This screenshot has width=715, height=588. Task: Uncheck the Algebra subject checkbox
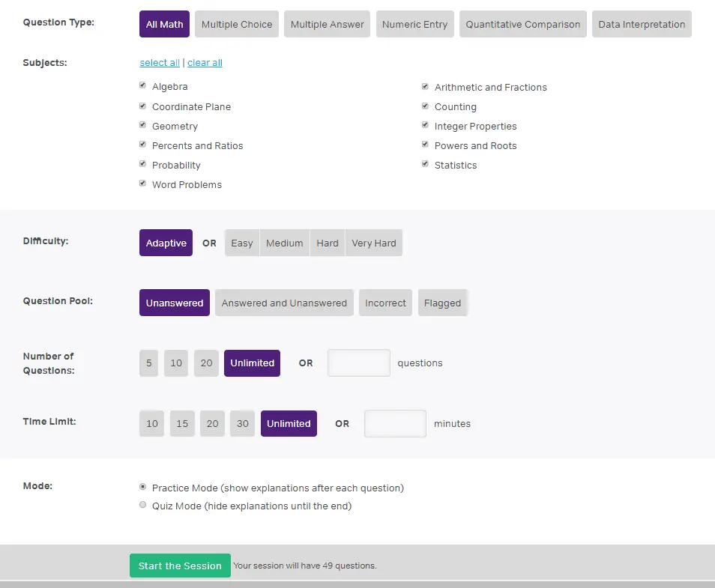click(142, 85)
